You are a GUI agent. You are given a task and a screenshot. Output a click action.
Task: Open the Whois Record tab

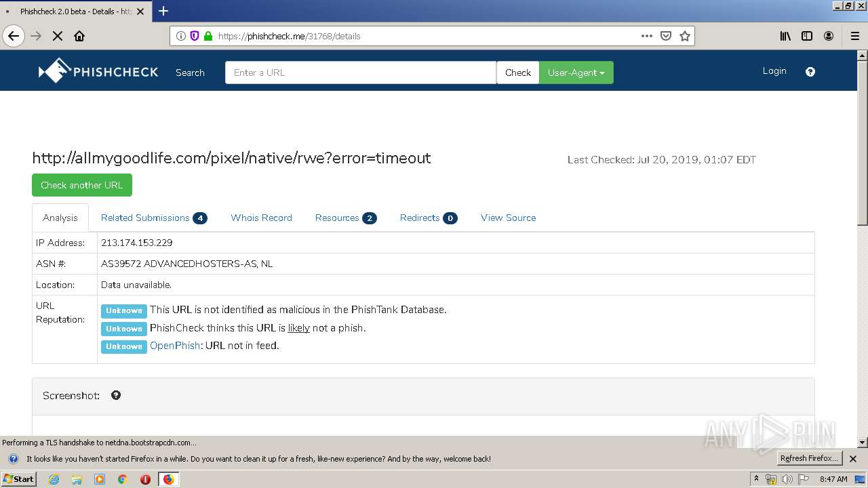pos(261,218)
